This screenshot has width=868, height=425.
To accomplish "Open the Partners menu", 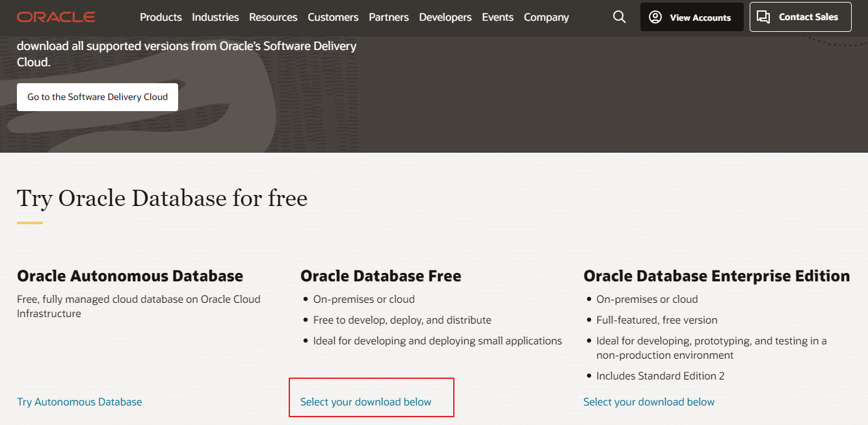I will 389,18.
